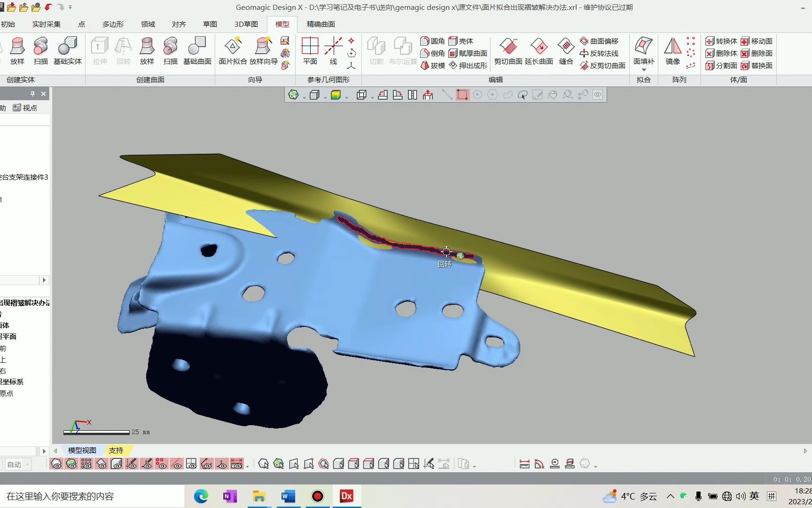The height and width of the screenshot is (508, 812).
Task: Open the Sew (缝合) tool
Action: (566, 51)
